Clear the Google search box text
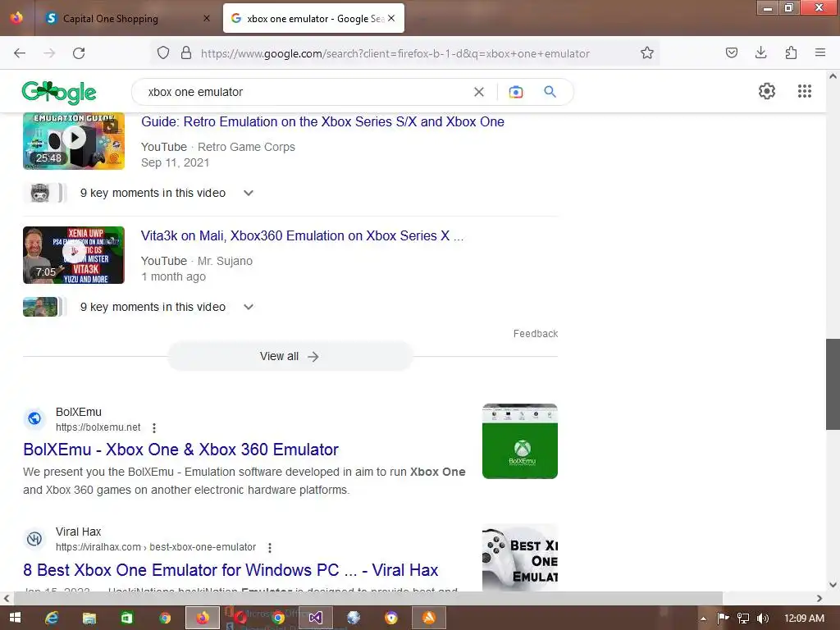The height and width of the screenshot is (630, 840). pos(479,92)
